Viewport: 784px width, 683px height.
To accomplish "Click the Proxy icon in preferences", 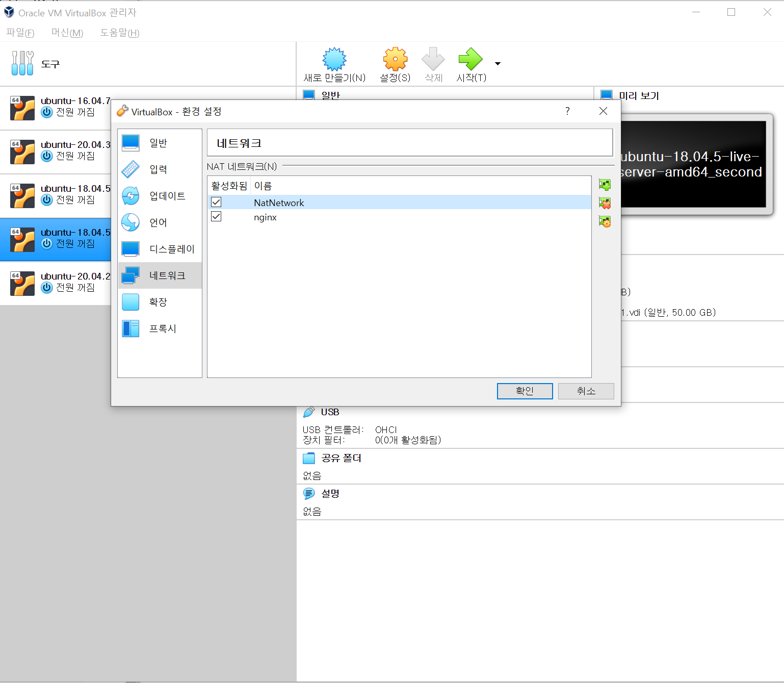I will tap(130, 328).
